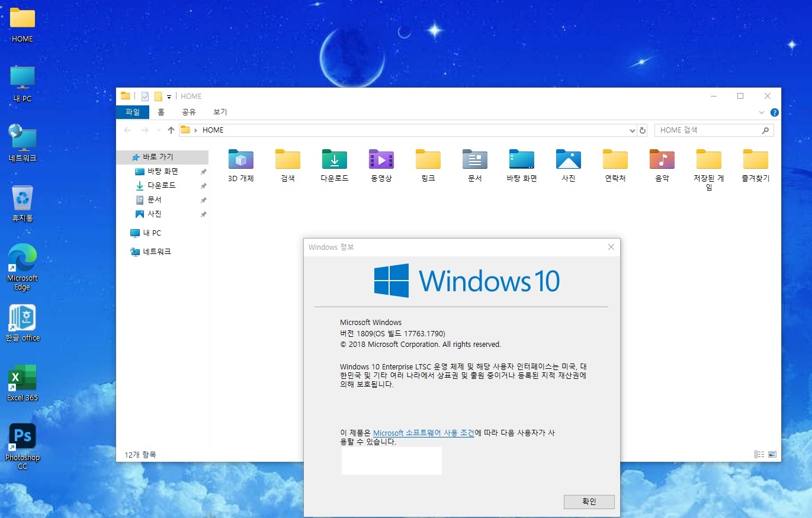812x518 pixels.
Task: Select the 문서 folder in file view
Action: point(475,166)
